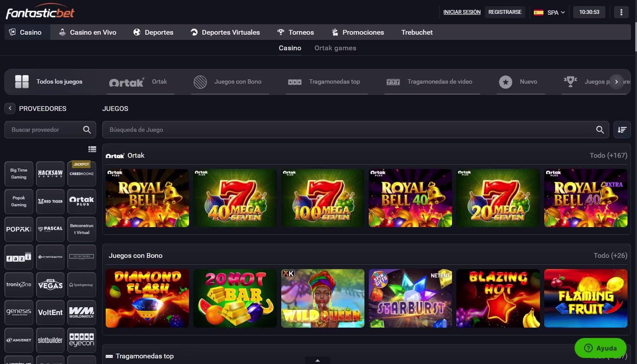Select Todos los juegos category
Viewport: 637px width, 364px height.
coord(49,81)
